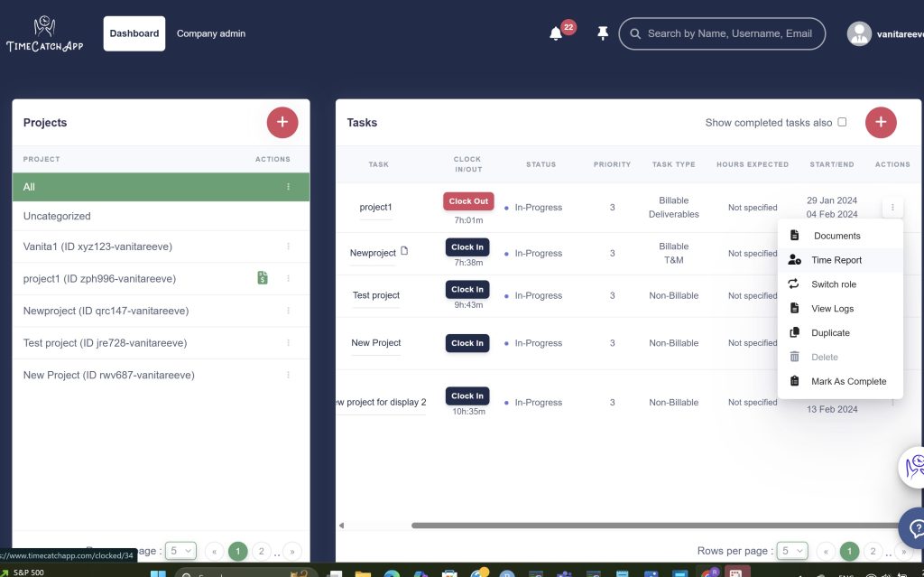Click the search by name input field
Image resolution: width=924 pixels, height=577 pixels.
729,33
